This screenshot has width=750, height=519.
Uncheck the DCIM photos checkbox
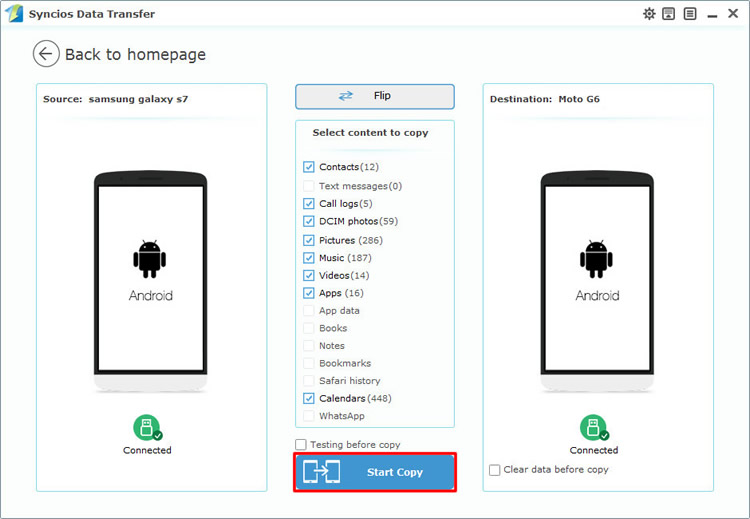click(x=309, y=221)
